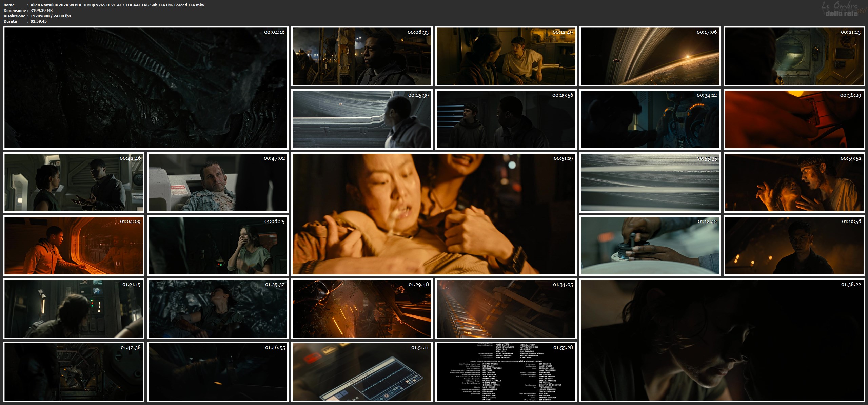
Task: Click the frame timestamped 01:29:48
Action: click(362, 309)
